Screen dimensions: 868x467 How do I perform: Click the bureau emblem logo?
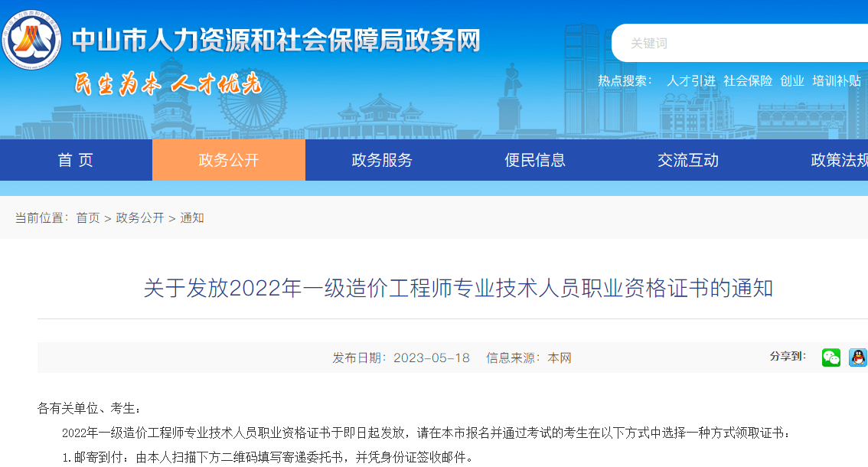[x=31, y=38]
